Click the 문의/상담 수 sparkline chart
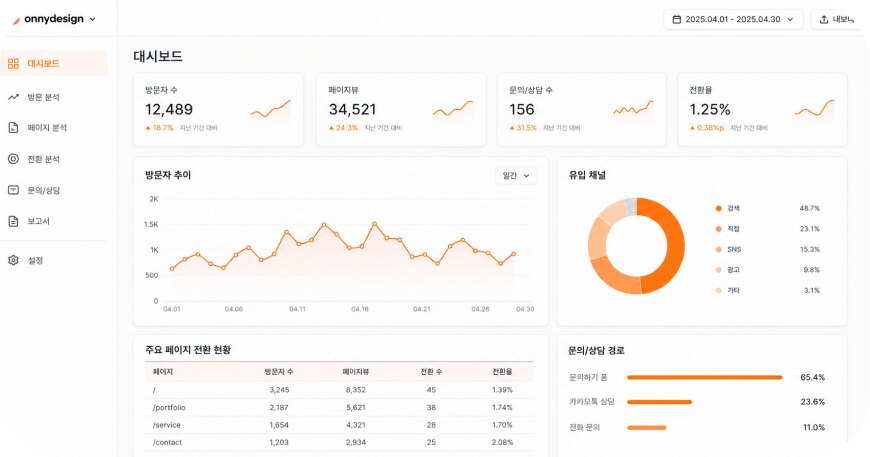The image size is (870, 457). pyautogui.click(x=634, y=108)
